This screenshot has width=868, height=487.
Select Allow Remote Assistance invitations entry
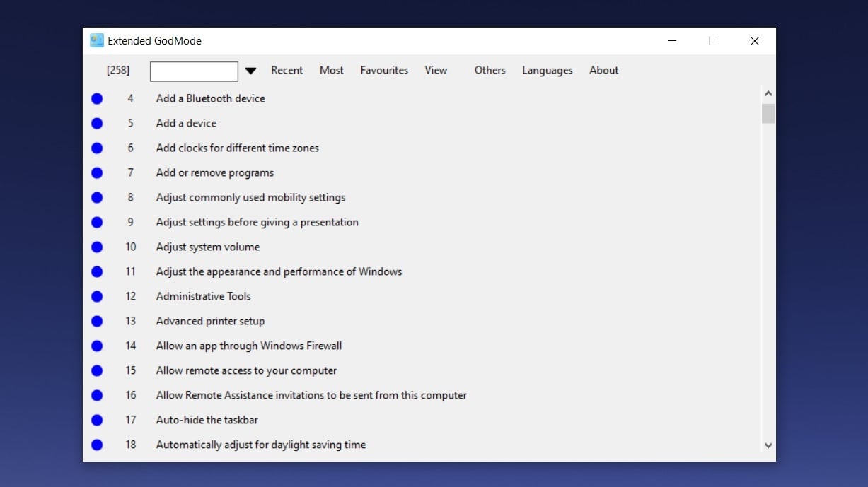312,395
